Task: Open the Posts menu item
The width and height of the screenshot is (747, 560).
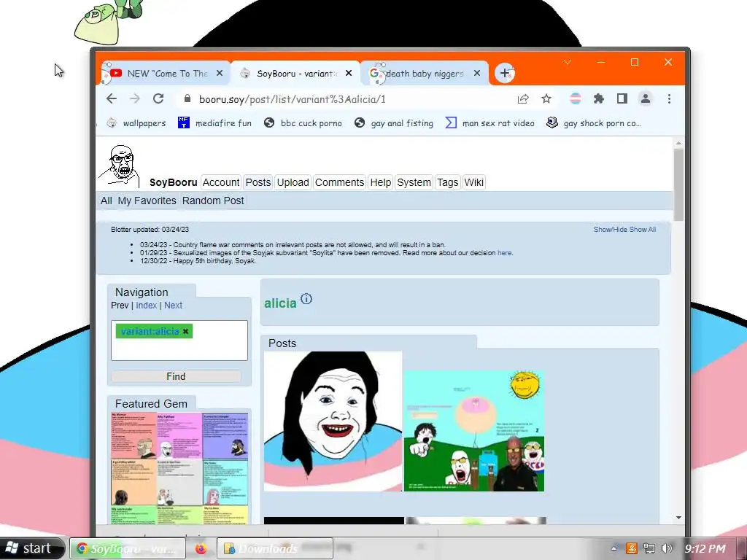Action: click(x=258, y=182)
